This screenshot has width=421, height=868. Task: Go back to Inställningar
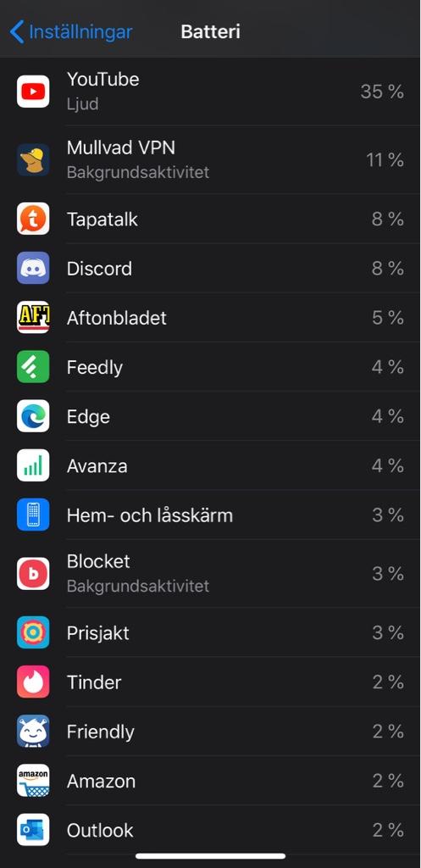[71, 31]
